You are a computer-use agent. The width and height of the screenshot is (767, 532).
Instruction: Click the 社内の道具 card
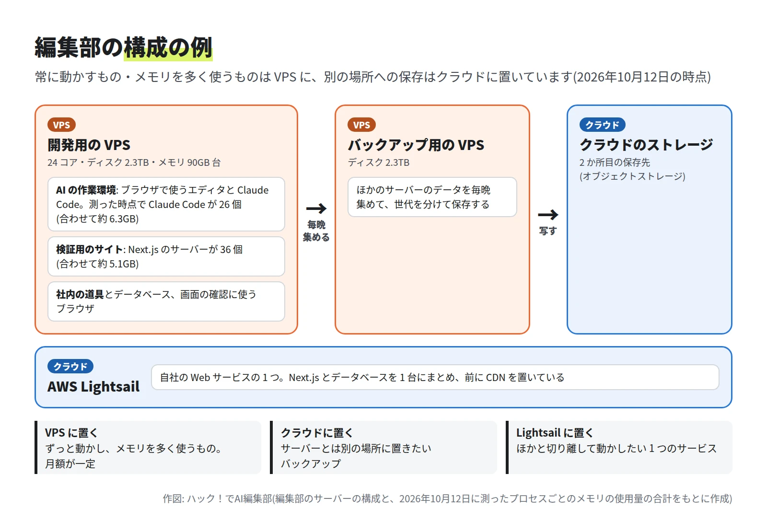[166, 301]
